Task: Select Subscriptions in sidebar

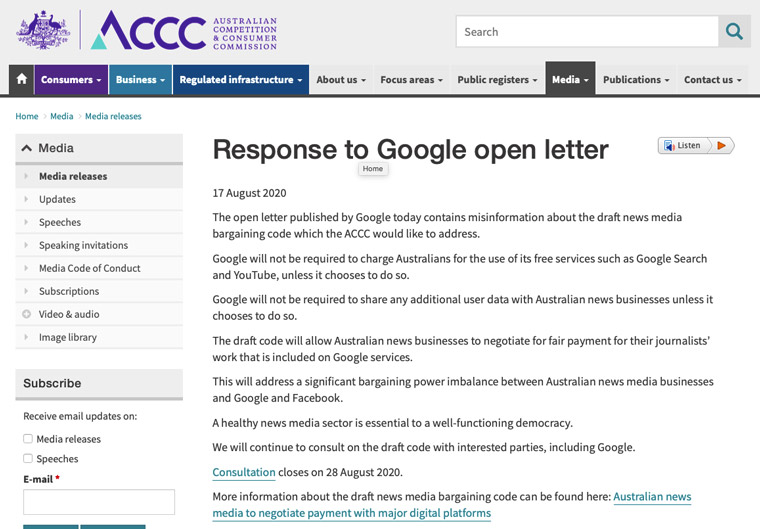Action: [99, 291]
